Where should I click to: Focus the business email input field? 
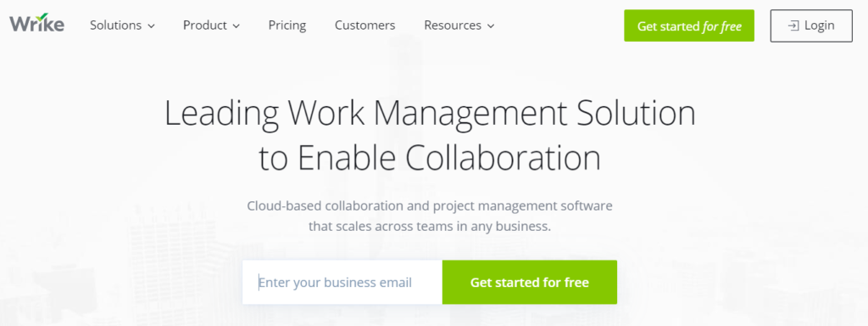[x=342, y=282]
